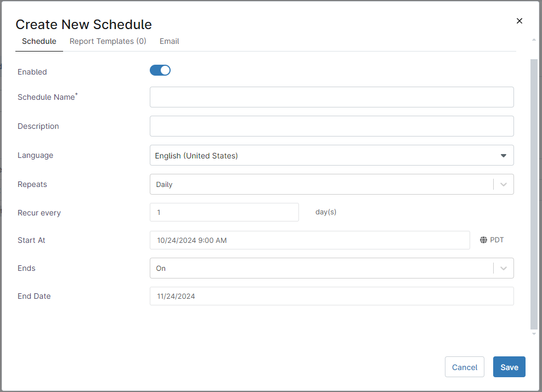Click the scrollbar up arrow
Viewport: 542px width, 392px height.
pyautogui.click(x=533, y=39)
